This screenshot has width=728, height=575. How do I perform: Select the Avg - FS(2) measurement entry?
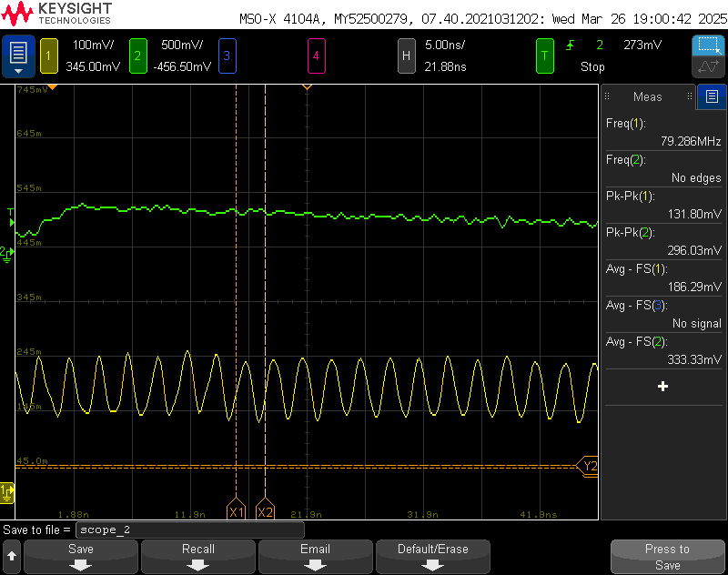tap(663, 351)
